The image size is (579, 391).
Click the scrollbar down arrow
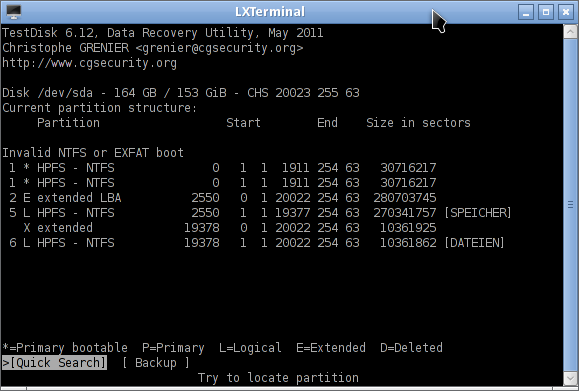[570, 378]
